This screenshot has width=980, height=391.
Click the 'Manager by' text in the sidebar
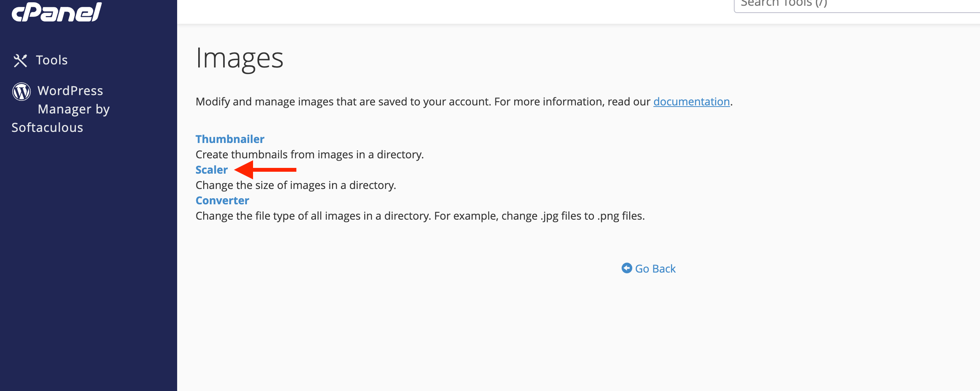[74, 110]
